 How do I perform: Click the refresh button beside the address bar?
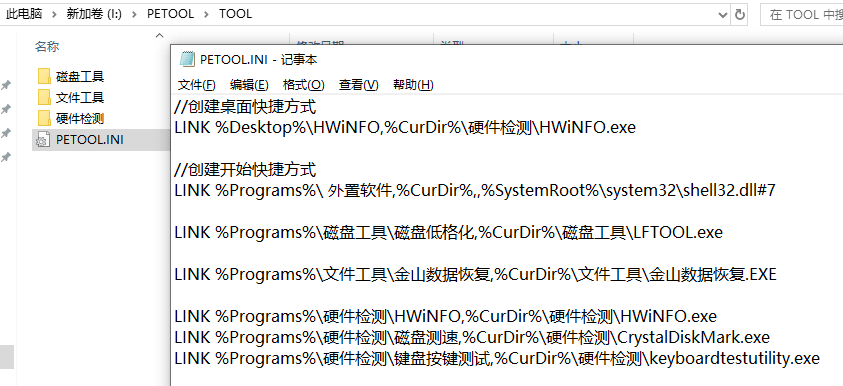tap(740, 15)
